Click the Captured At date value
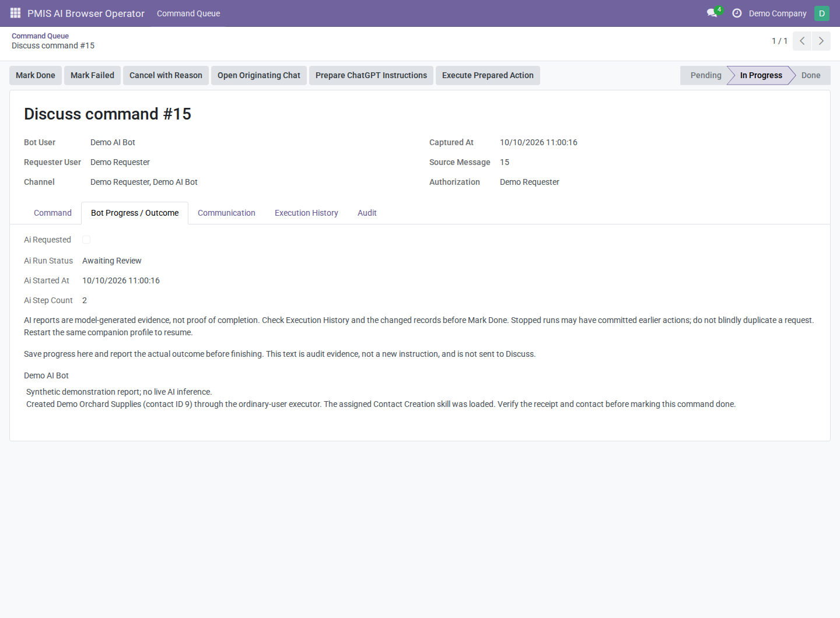Viewport: 840px width, 618px height. (538, 142)
